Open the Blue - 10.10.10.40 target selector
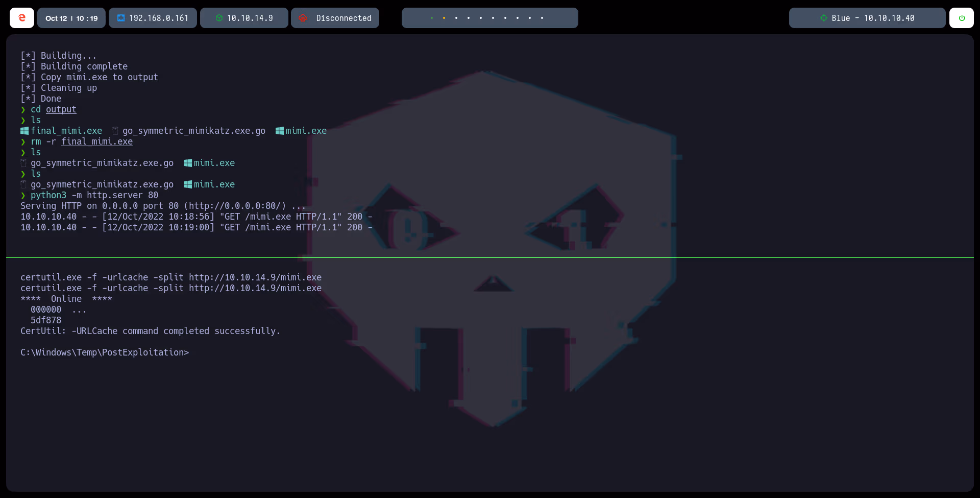 (867, 18)
